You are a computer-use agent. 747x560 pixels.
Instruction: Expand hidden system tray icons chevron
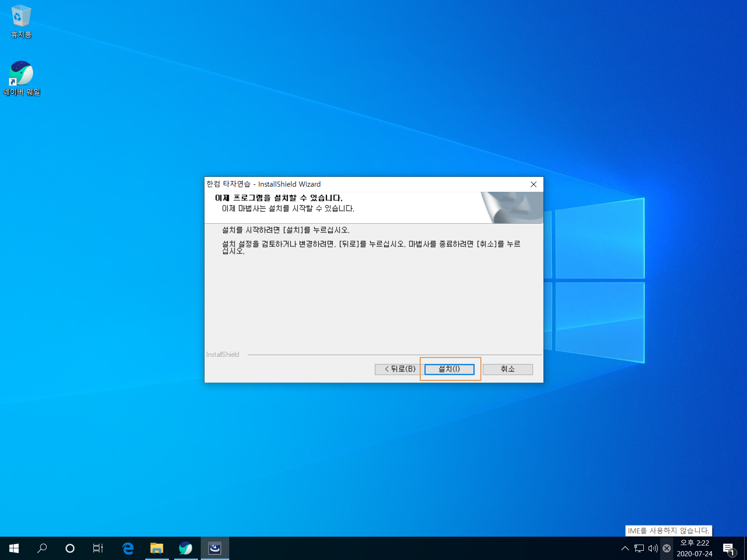coord(625,548)
